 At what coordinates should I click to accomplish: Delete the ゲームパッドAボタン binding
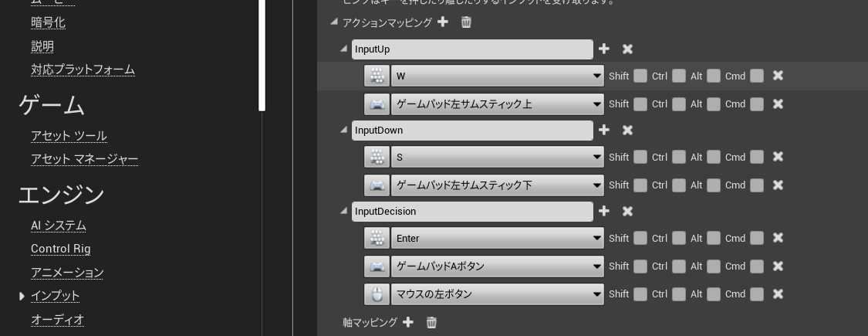tap(778, 266)
